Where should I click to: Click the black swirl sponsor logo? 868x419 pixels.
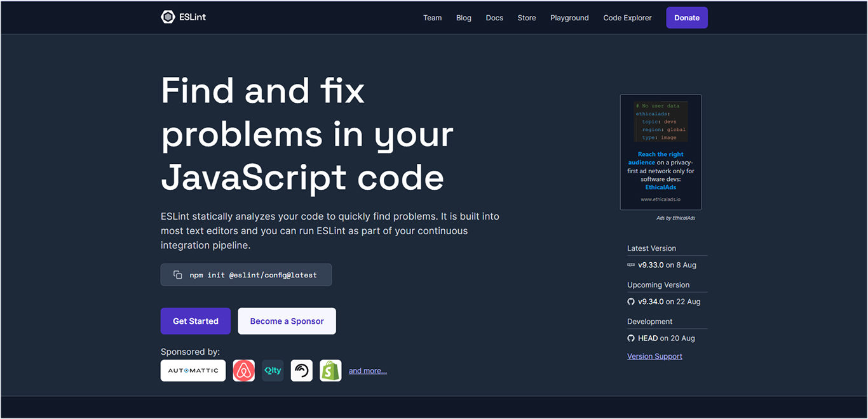pos(301,370)
